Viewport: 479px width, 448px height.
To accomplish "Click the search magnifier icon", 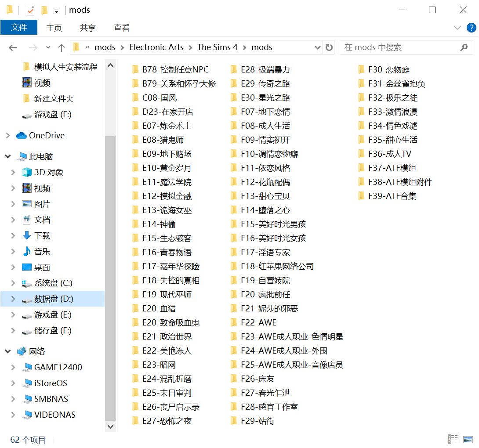I will (x=464, y=47).
